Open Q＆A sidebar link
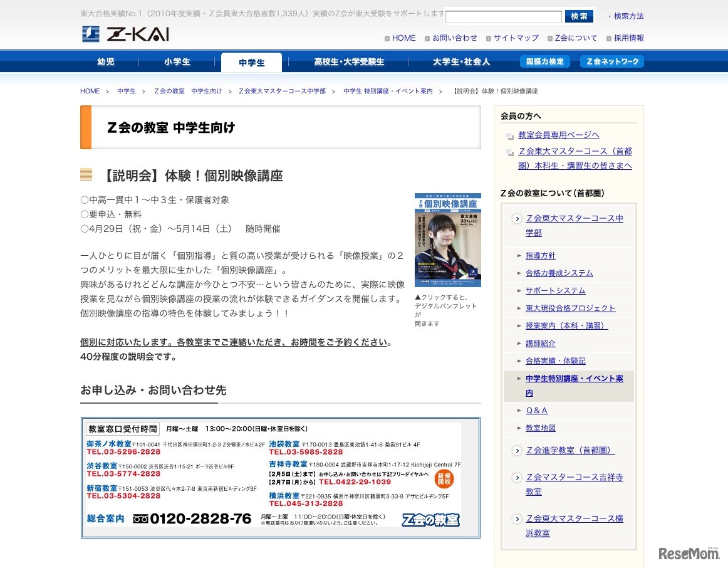The height and width of the screenshot is (568, 728). point(537,411)
